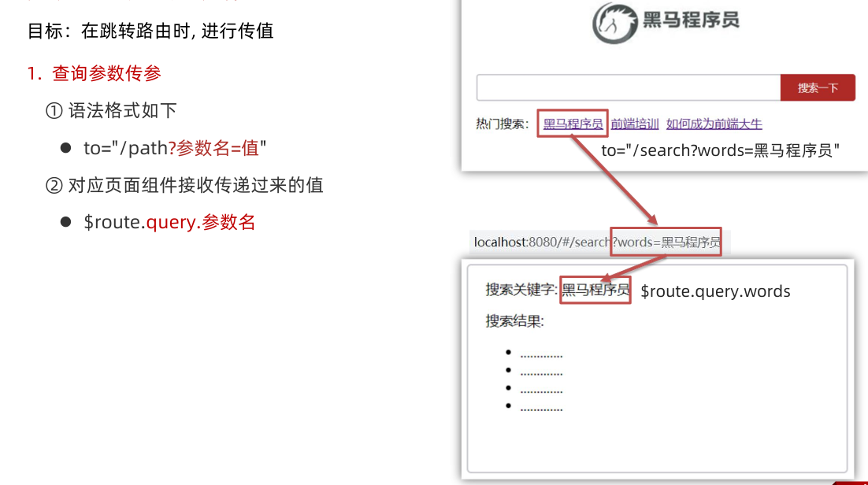Click the localhost:8080/#/search address bar
This screenshot has height=485, width=868.
click(599, 242)
